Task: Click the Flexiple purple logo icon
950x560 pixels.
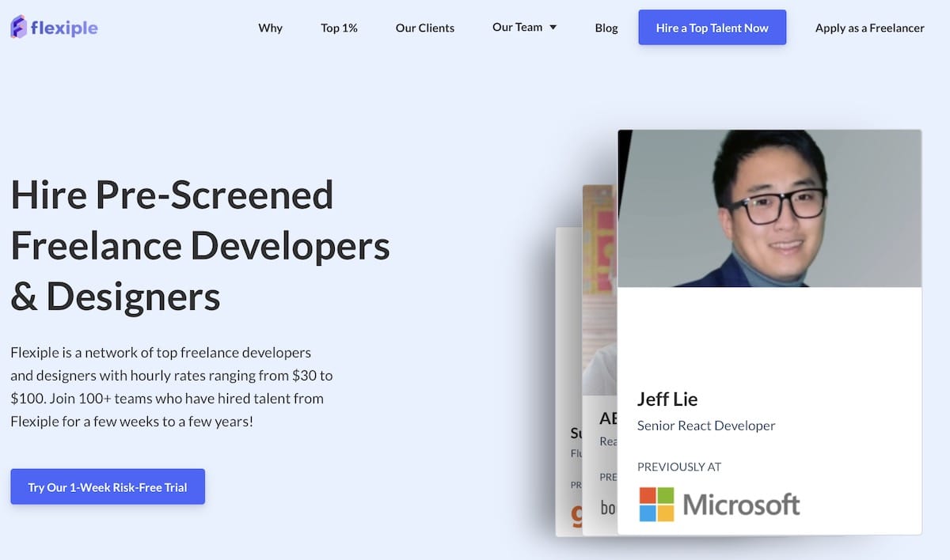Action: (x=18, y=28)
